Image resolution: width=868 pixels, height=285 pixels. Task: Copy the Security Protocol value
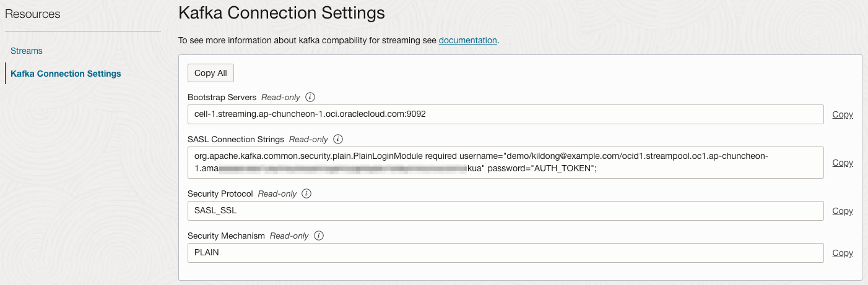click(842, 211)
